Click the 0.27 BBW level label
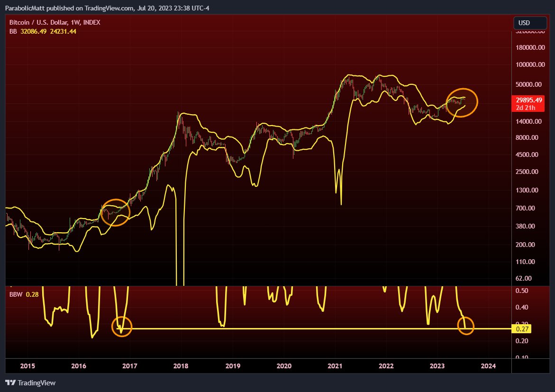 coord(522,329)
